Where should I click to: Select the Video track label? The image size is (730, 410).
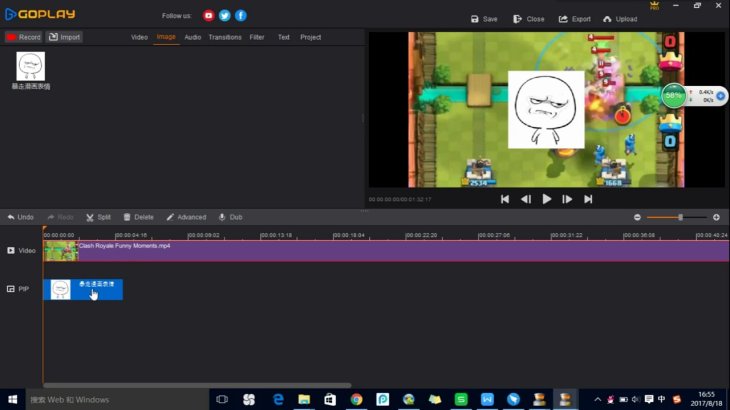(x=21, y=250)
